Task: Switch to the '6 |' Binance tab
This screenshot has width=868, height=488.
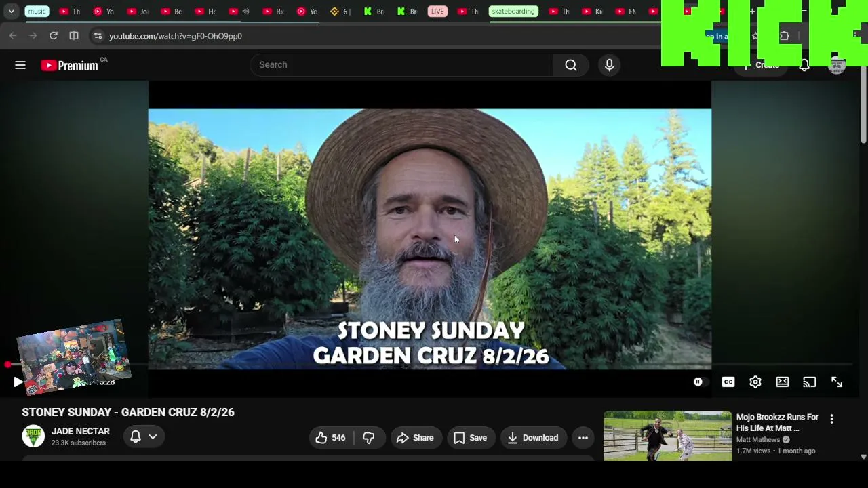Action: pos(340,12)
